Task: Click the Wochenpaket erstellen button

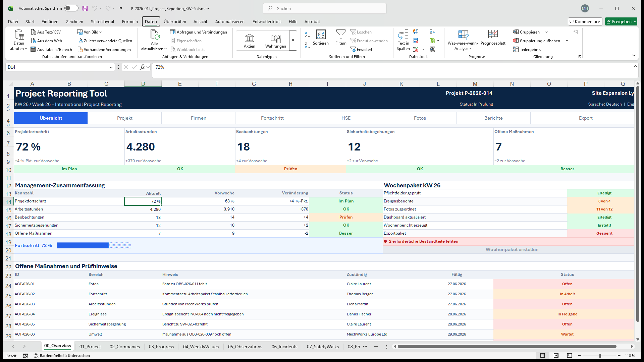Action: pos(512,249)
